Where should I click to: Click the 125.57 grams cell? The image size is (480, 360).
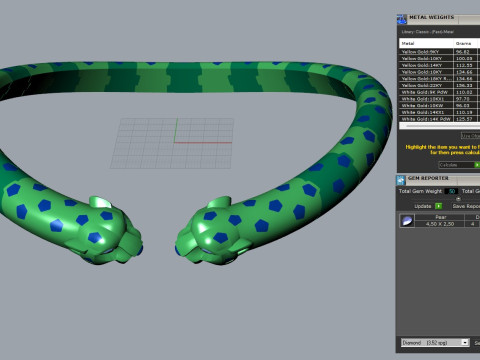466,119
